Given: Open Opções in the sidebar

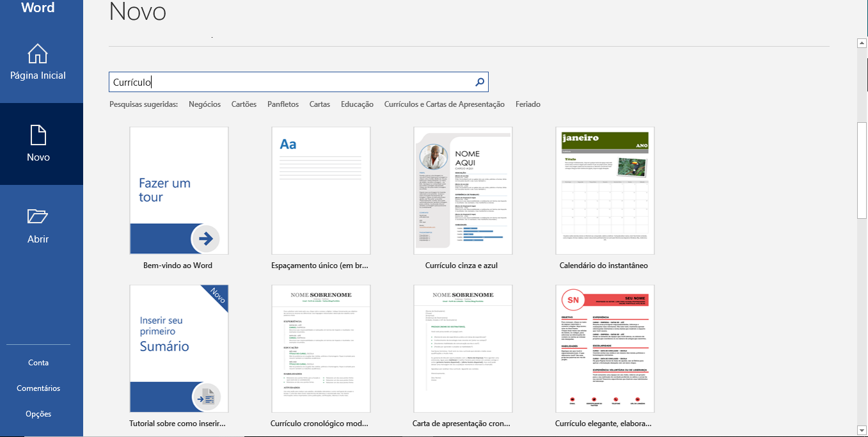Looking at the screenshot, I should pos(38,414).
